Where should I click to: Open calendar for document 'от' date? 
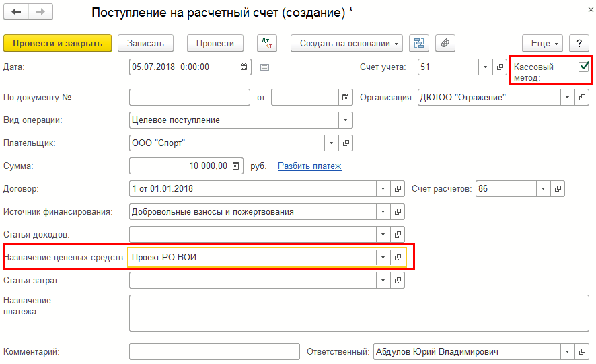click(x=345, y=98)
